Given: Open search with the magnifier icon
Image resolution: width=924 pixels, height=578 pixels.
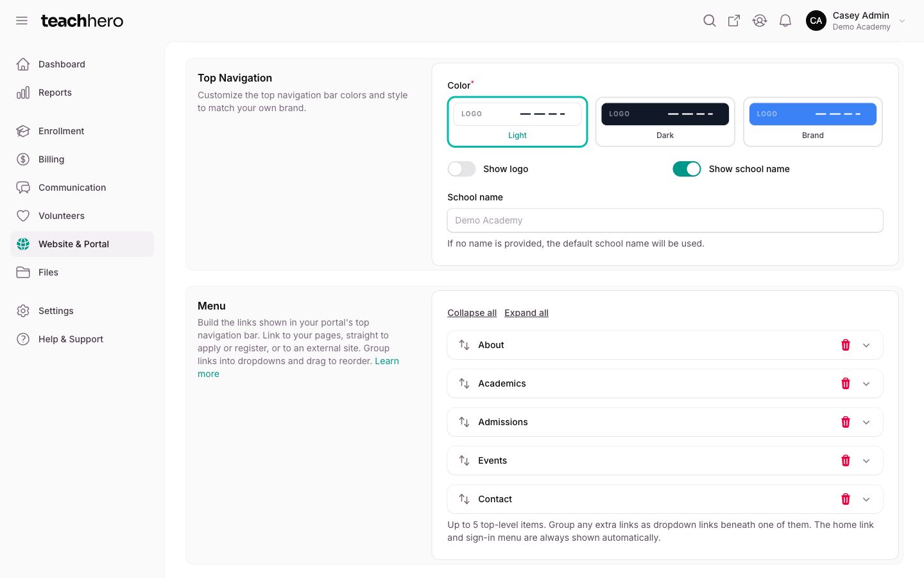Looking at the screenshot, I should point(709,21).
